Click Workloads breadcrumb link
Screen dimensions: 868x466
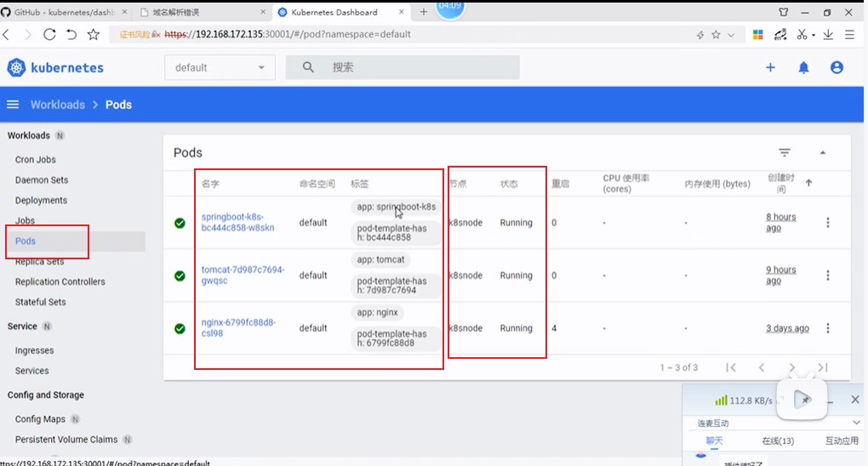(x=58, y=105)
